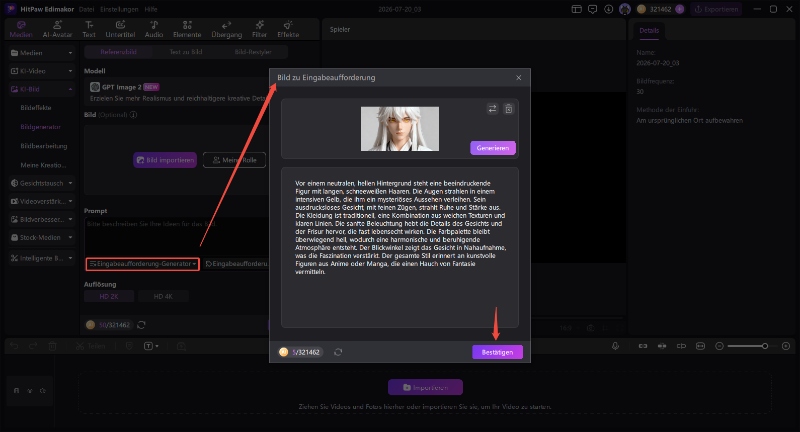Open the AI-Avatar tool
800x432 pixels.
pos(58,29)
